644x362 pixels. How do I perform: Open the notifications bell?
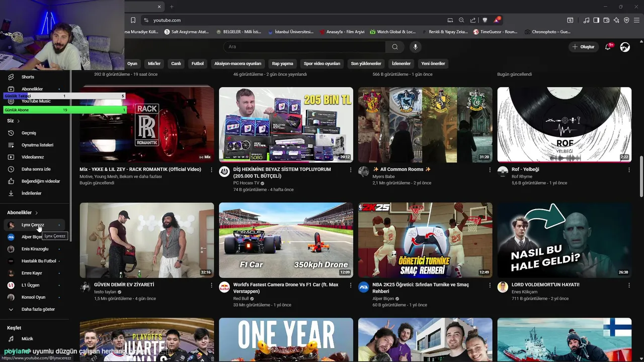(608, 47)
